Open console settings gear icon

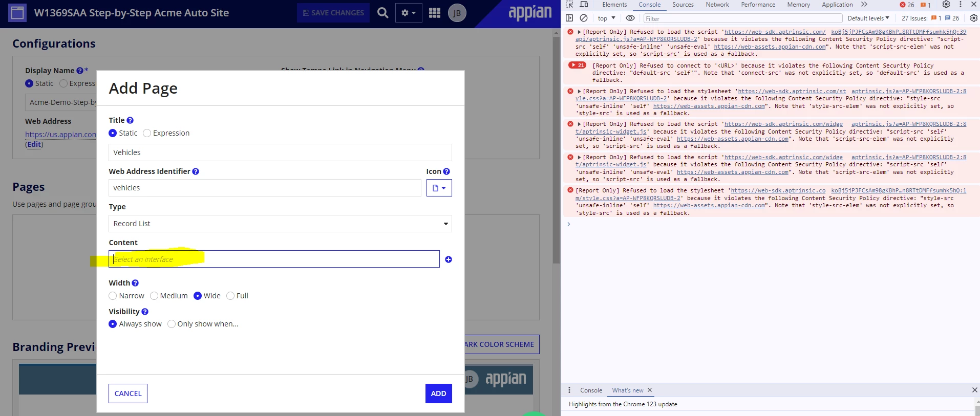974,18
